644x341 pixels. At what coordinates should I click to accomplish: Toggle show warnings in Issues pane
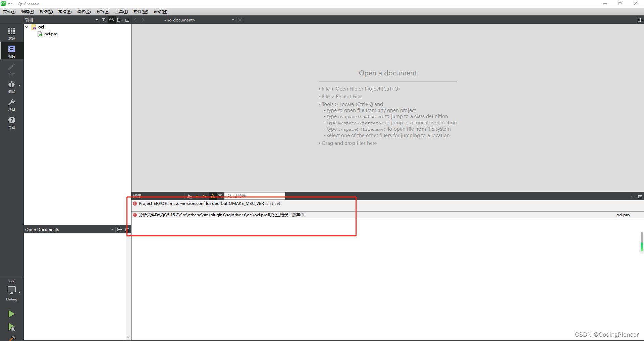tap(213, 196)
